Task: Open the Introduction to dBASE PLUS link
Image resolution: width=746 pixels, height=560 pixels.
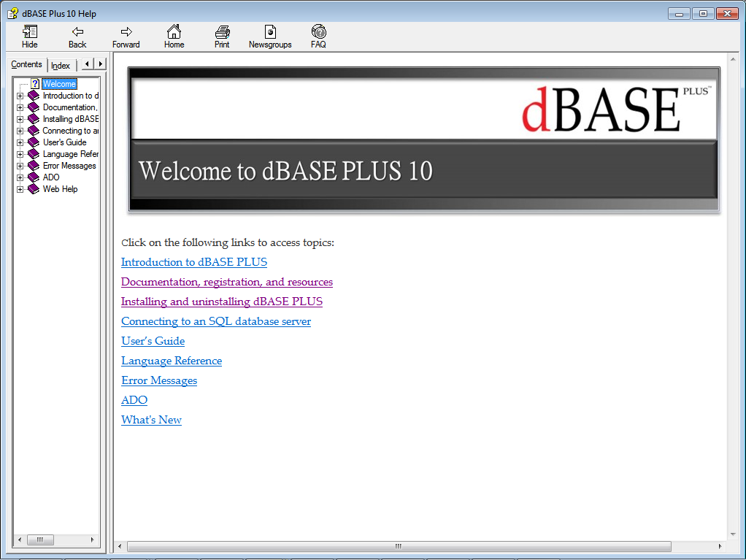Action: click(194, 262)
